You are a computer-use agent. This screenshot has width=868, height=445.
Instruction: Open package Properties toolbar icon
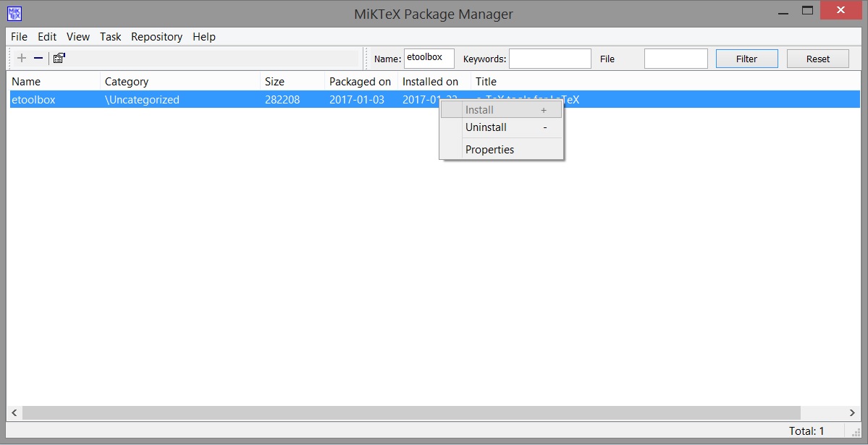(59, 58)
